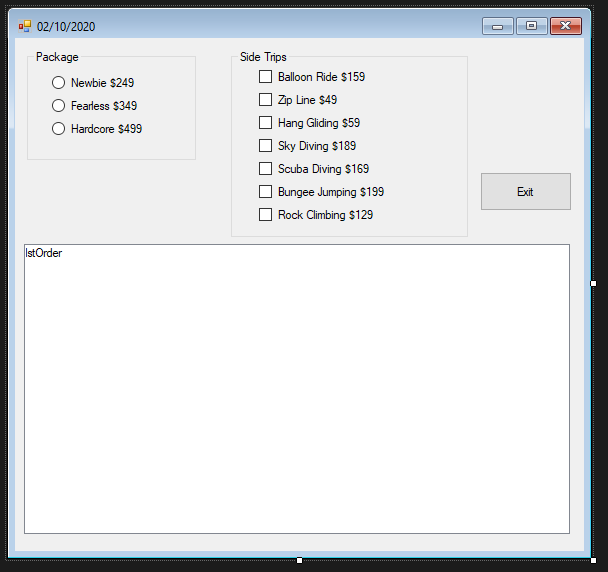Toggle the Sky Diving $189 checkbox
Screen dimensions: 608x572
307,145
